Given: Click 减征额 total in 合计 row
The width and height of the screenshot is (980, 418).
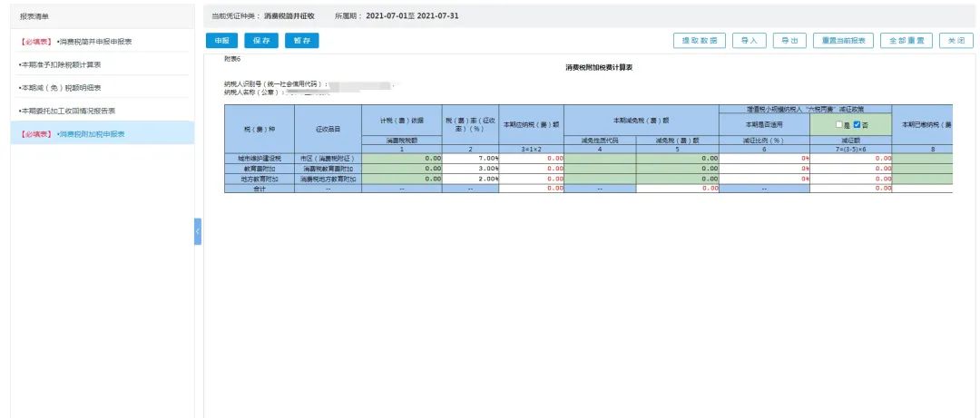Looking at the screenshot, I should coord(851,188).
